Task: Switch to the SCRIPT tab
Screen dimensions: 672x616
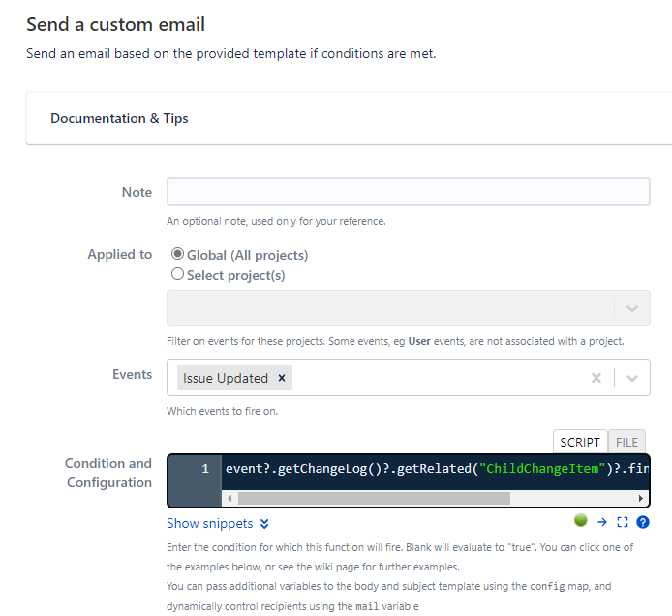Action: tap(580, 442)
